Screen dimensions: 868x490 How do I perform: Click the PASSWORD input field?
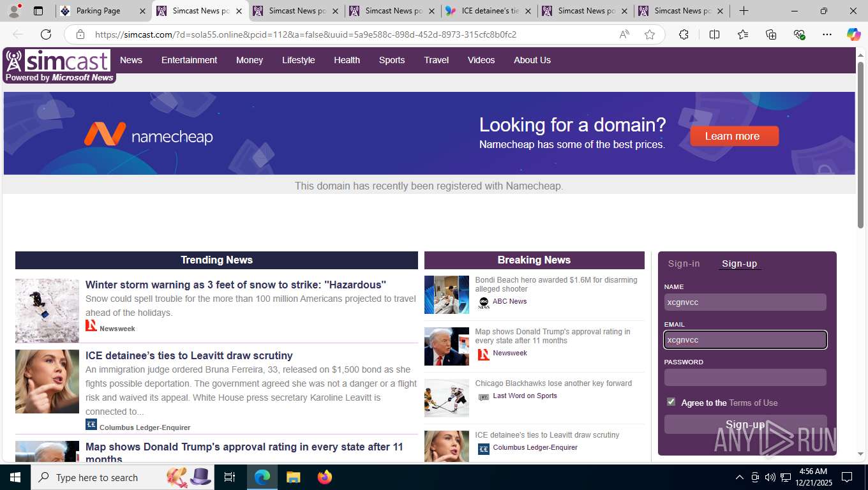[x=745, y=377]
